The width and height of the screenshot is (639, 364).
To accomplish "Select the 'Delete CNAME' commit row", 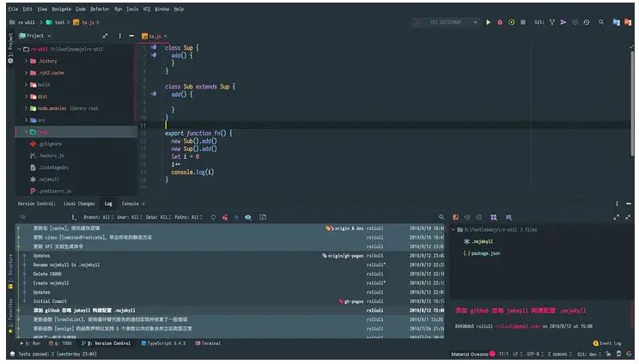I will tap(230, 274).
